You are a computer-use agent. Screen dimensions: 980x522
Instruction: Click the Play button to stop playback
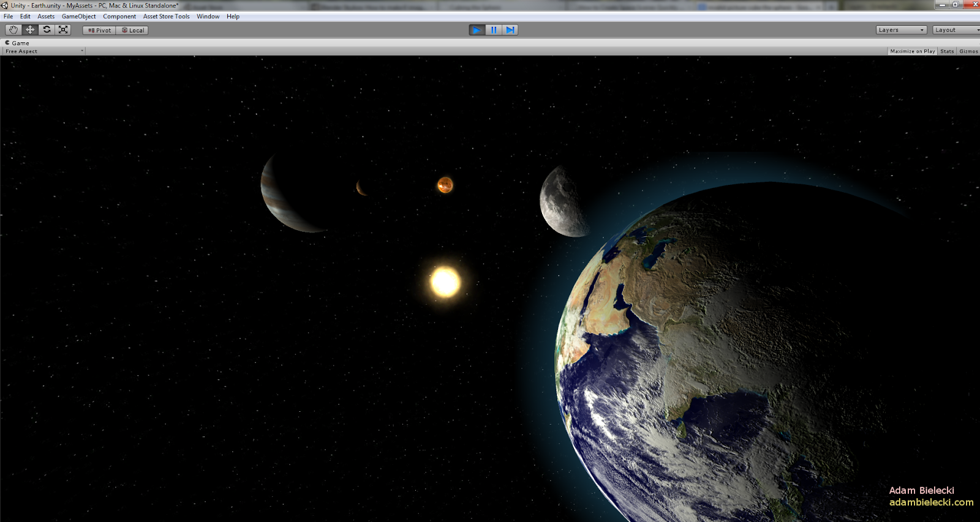[x=477, y=30]
